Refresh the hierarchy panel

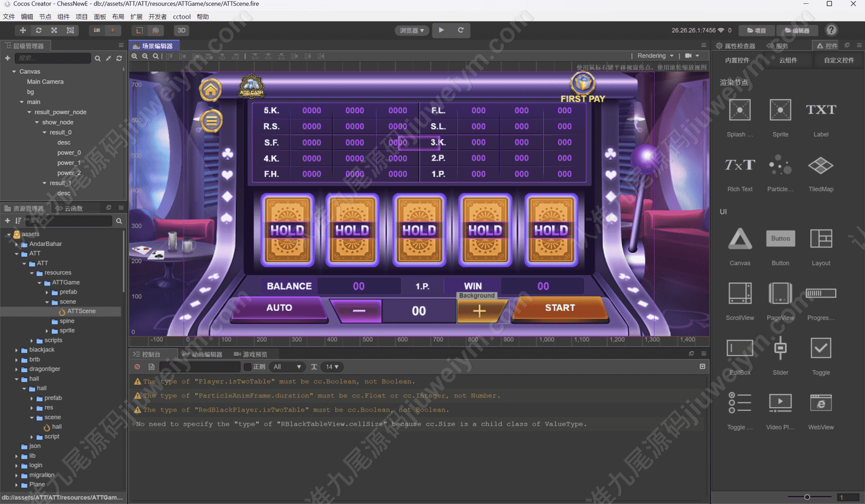[x=119, y=58]
